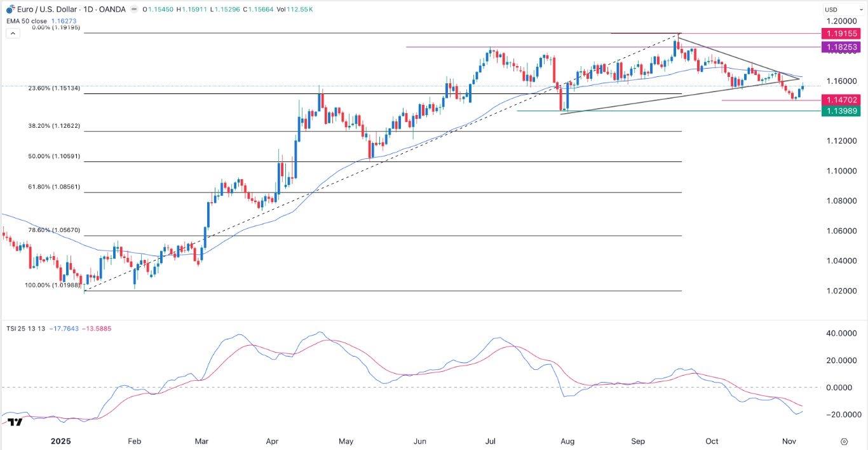Click the green 1.13989 price label
Screen dimensions: 868x450
(841, 111)
